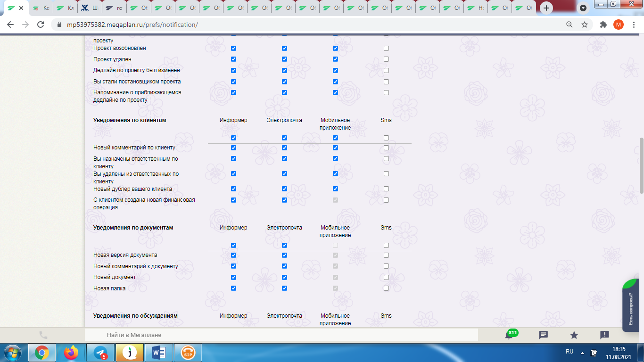
Task: Click the 'Уведомления по клиентам' heading
Action: (x=130, y=120)
